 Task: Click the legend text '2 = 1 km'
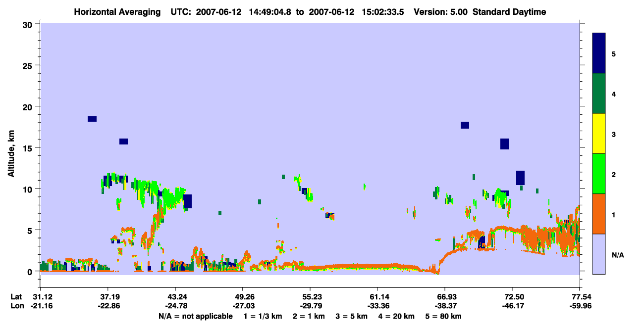click(309, 316)
